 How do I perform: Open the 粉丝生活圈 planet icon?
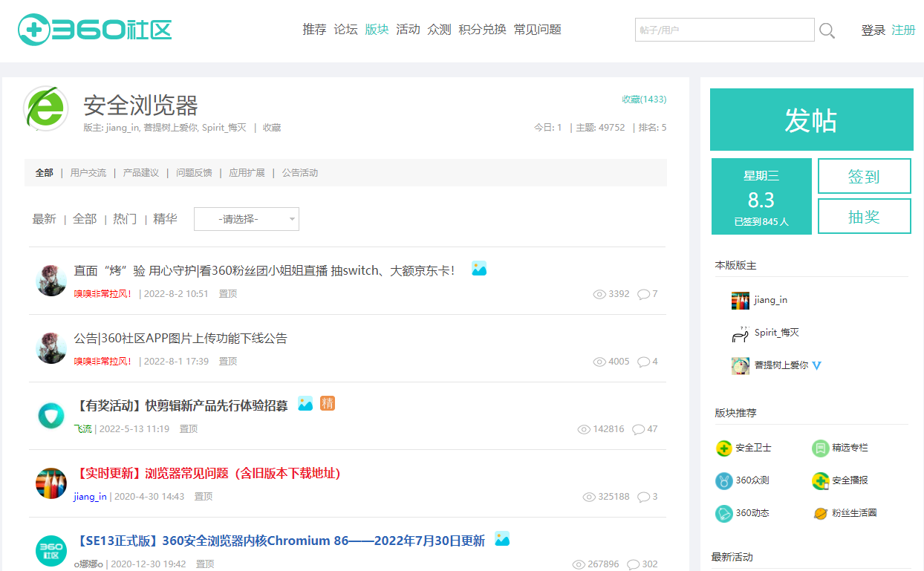pyautogui.click(x=820, y=514)
